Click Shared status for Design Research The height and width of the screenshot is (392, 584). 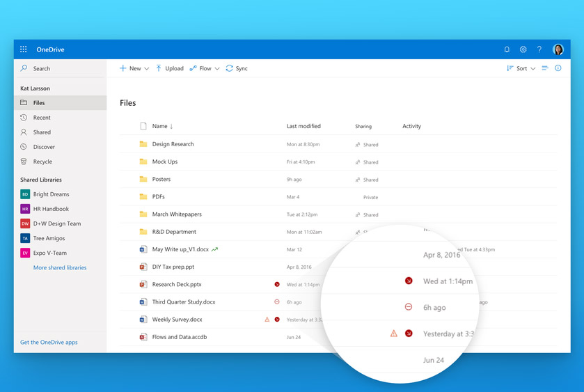click(367, 145)
